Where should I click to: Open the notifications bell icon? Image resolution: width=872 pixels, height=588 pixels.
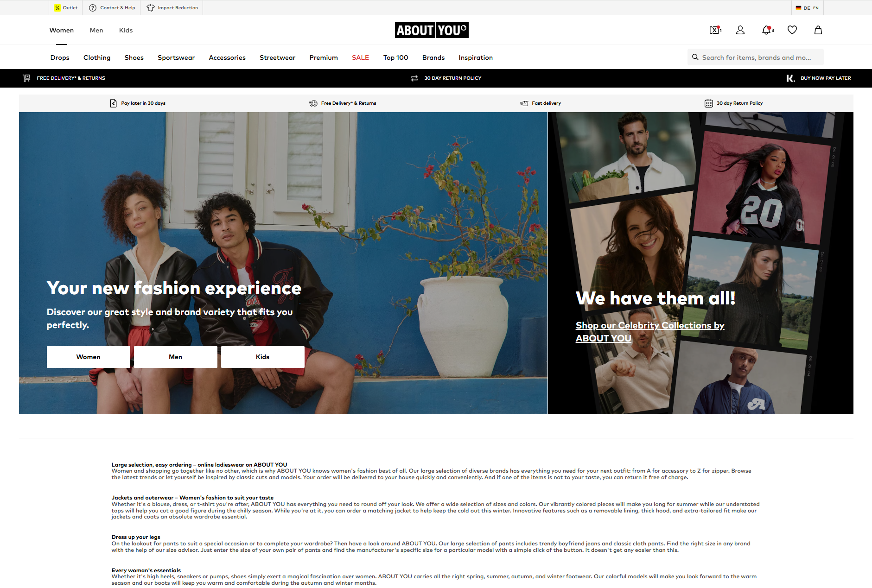coord(767,30)
